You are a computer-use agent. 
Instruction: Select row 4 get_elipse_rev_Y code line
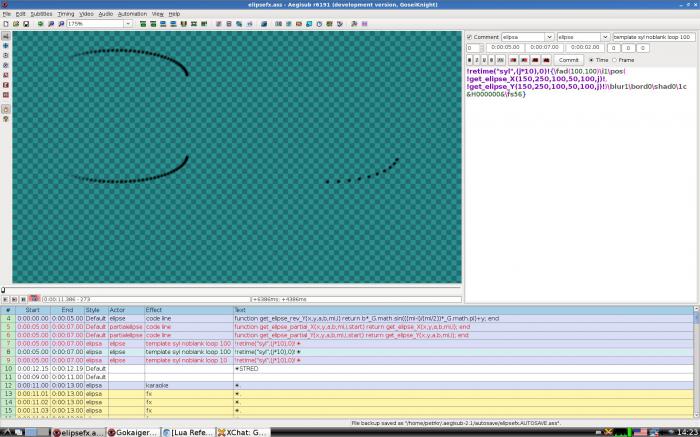point(347,319)
